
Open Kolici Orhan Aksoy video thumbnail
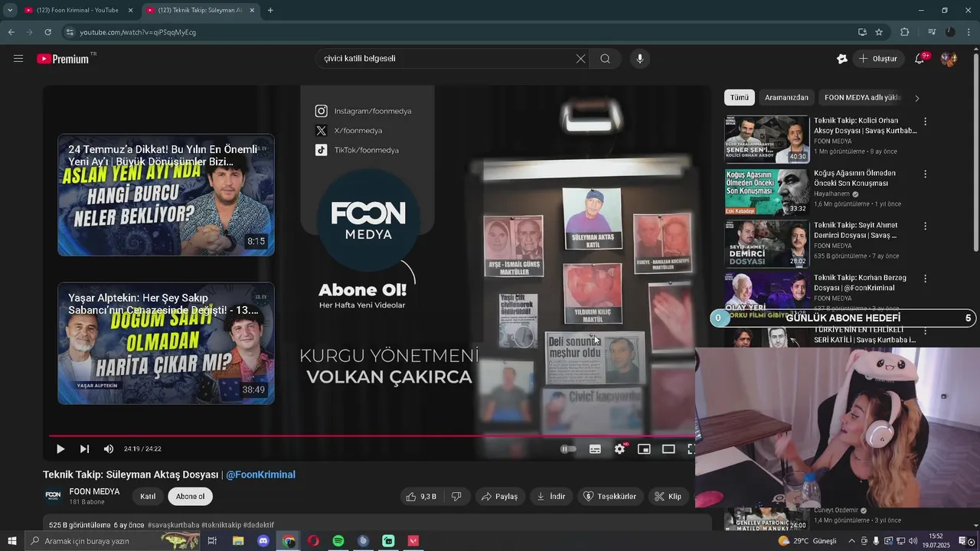(766, 139)
